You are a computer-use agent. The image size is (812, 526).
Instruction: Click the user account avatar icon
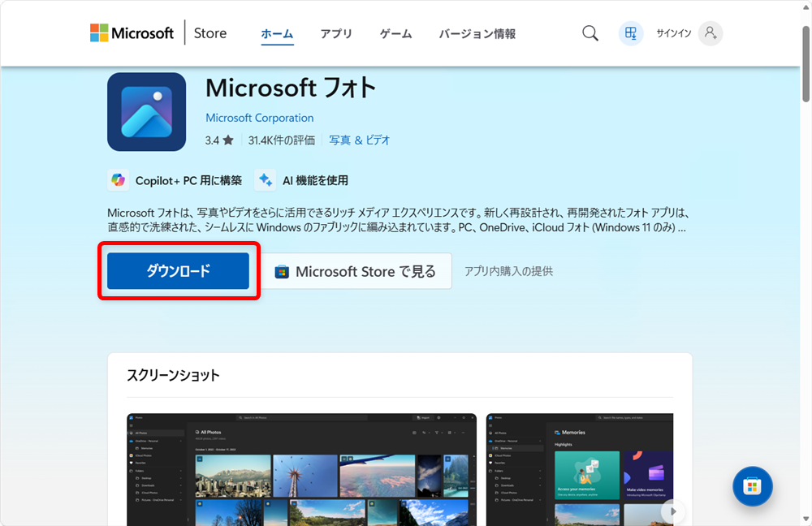point(710,33)
